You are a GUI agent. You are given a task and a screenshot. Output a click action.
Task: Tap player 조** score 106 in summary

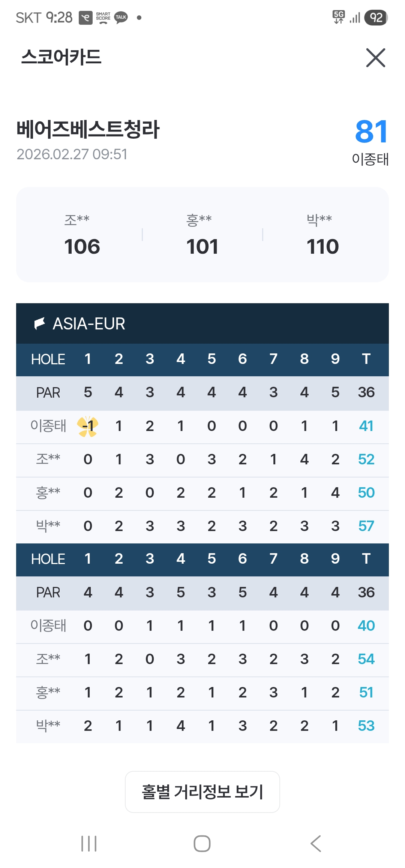82,246
